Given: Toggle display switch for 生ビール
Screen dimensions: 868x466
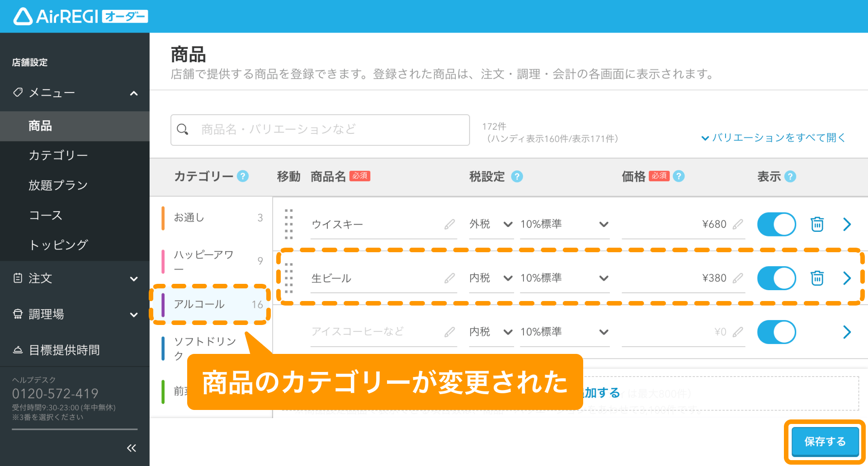Looking at the screenshot, I should (x=777, y=278).
